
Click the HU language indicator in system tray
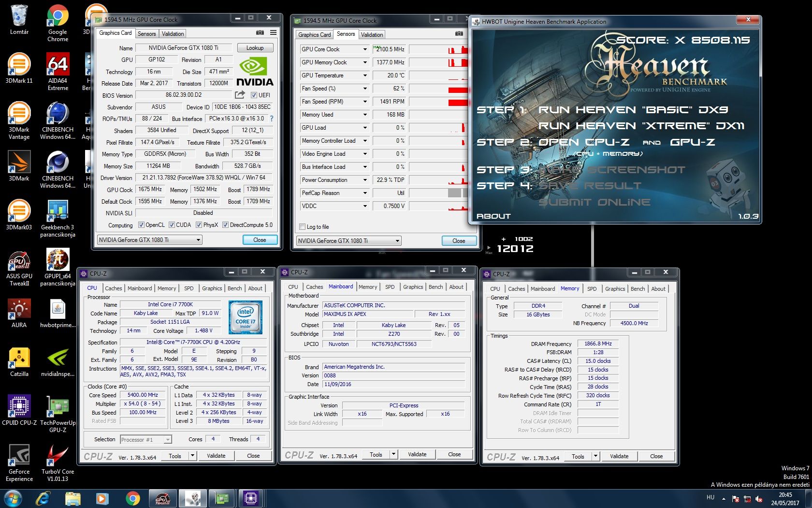710,497
